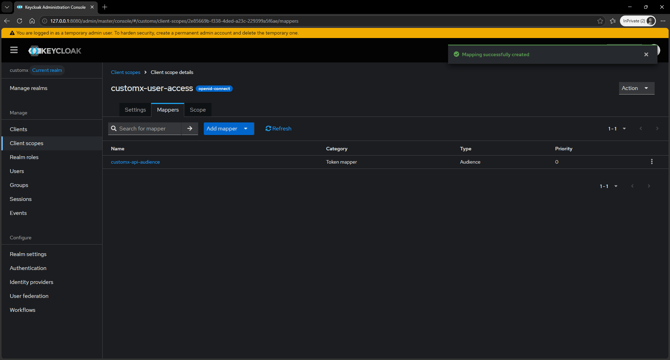
Task: Click the Type column header
Action: coord(465,149)
